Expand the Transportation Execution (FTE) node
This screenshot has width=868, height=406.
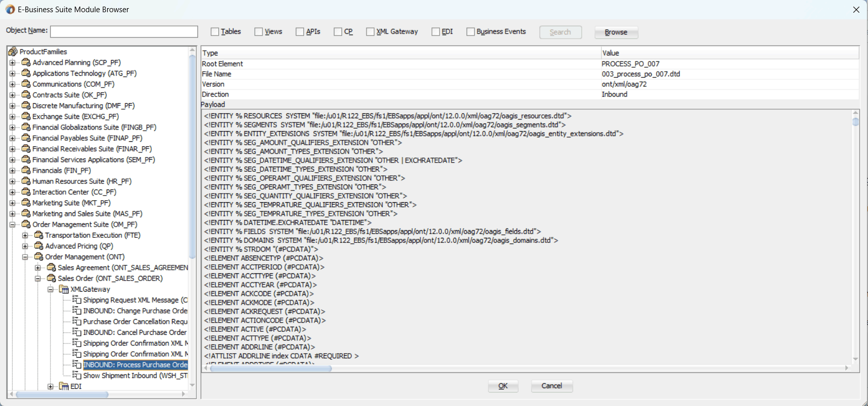(25, 235)
